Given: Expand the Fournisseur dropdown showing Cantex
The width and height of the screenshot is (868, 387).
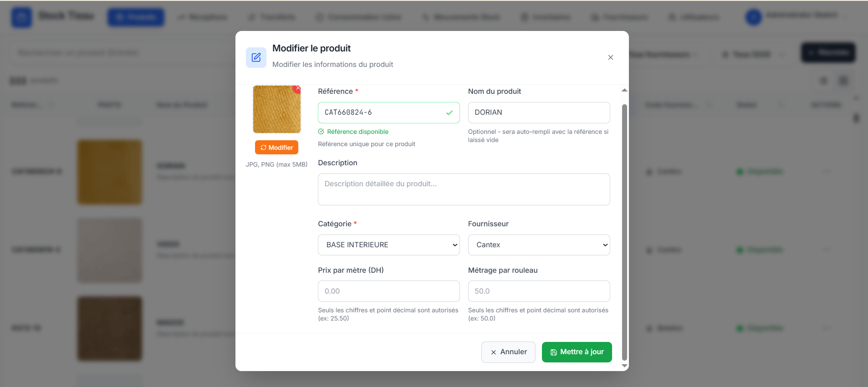Looking at the screenshot, I should 538,245.
